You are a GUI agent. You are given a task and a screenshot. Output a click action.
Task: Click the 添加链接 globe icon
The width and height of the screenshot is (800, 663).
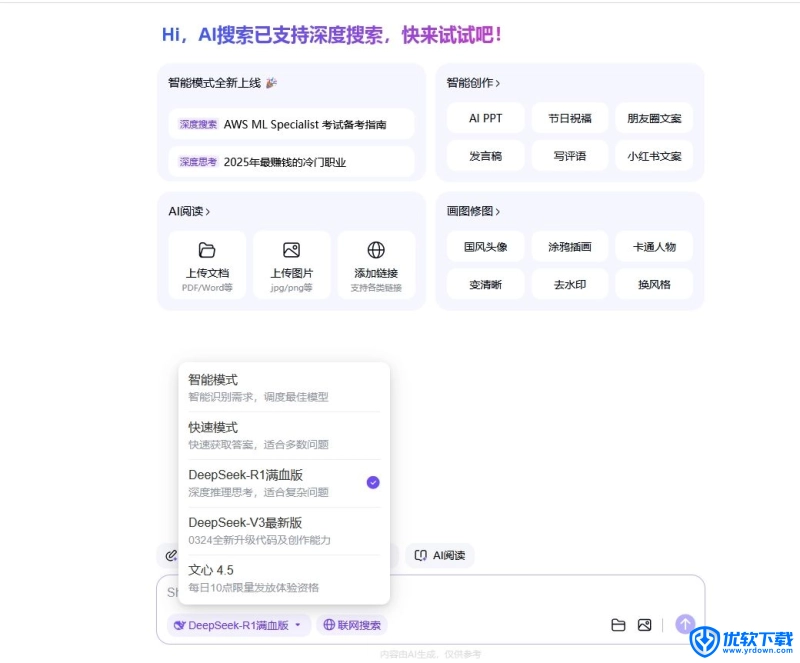pyautogui.click(x=377, y=248)
